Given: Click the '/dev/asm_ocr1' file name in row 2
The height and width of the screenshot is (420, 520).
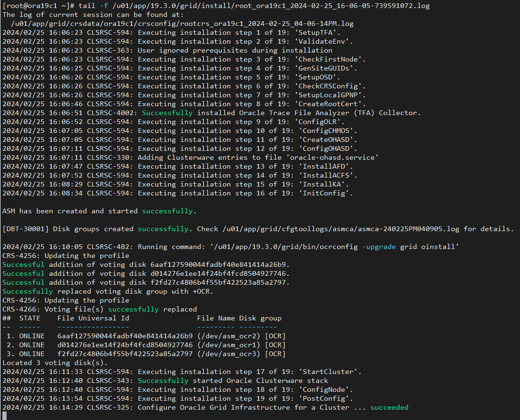Looking at the screenshot, I should pyautogui.click(x=229, y=345).
